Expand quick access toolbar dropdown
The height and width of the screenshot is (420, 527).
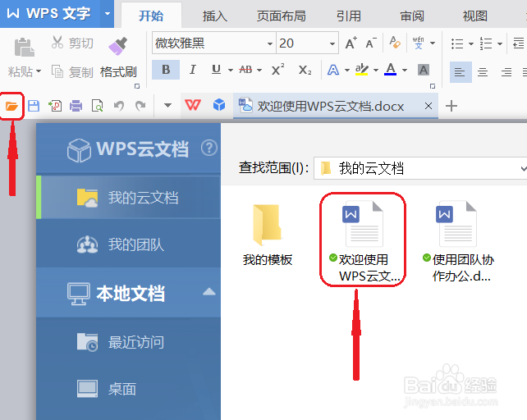tap(167, 106)
